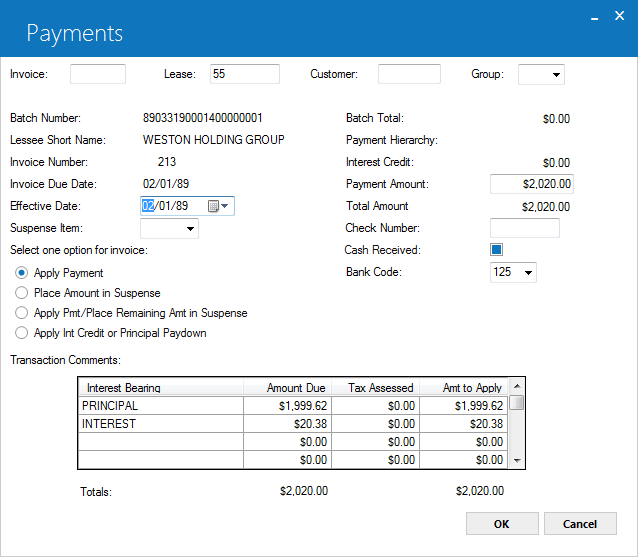Click the scroll up arrow in the table

(517, 386)
